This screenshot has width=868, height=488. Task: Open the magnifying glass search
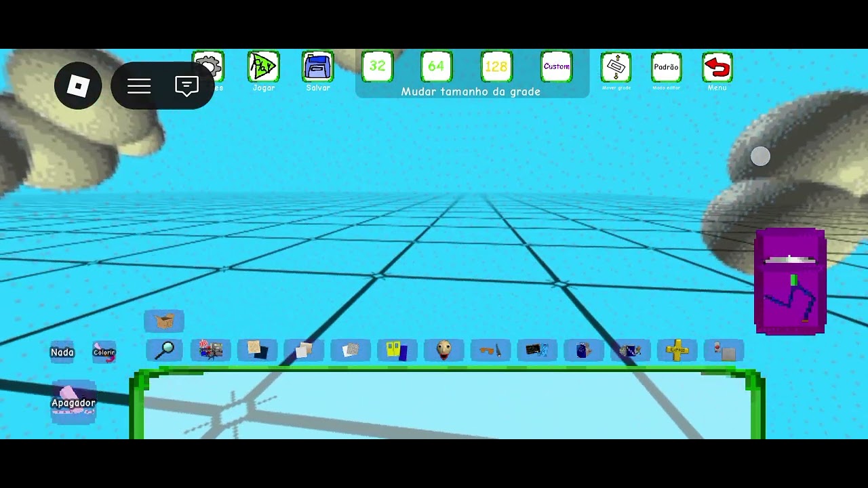[164, 350]
